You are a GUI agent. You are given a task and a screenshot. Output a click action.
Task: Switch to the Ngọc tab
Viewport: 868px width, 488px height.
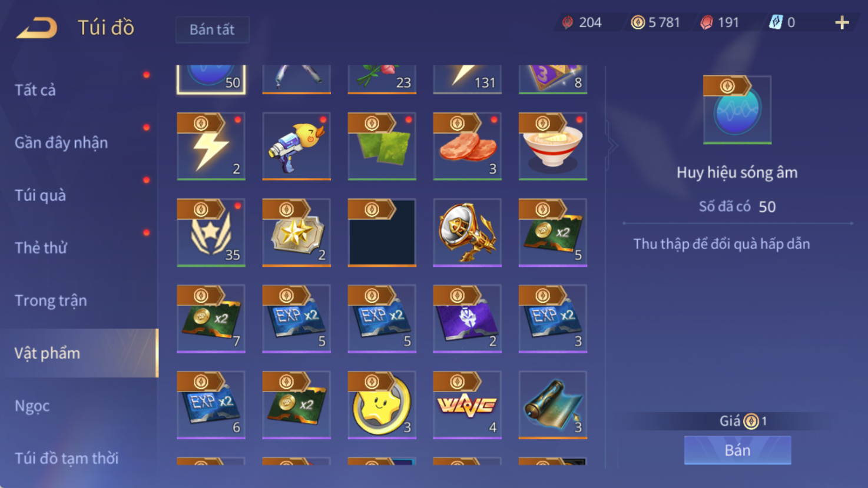pyautogui.click(x=32, y=406)
